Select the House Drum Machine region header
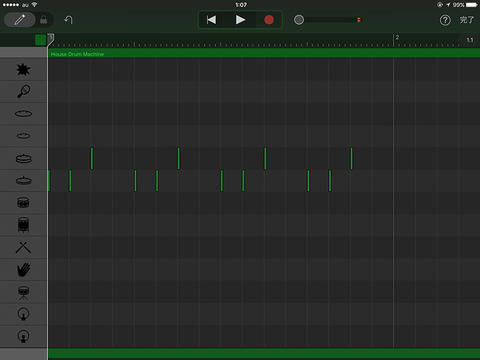The width and height of the screenshot is (480, 360). pyautogui.click(x=264, y=54)
